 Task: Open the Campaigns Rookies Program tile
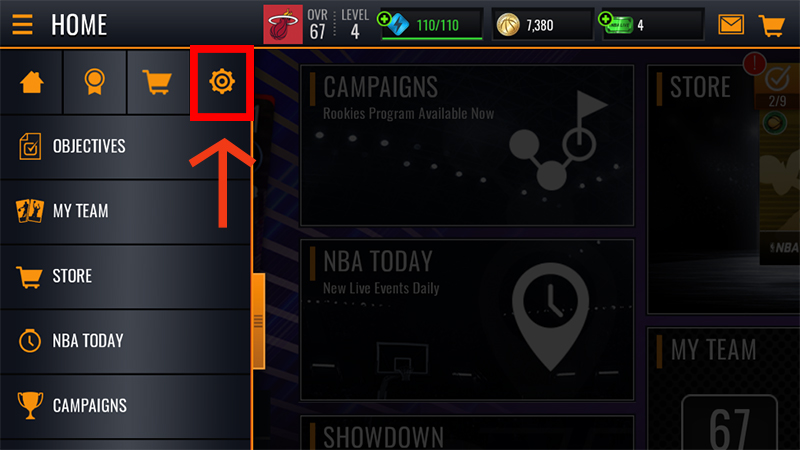pos(467,145)
